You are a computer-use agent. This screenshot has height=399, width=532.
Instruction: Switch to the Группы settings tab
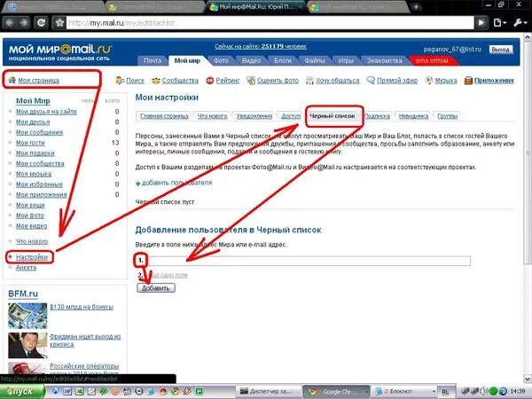[x=448, y=116]
